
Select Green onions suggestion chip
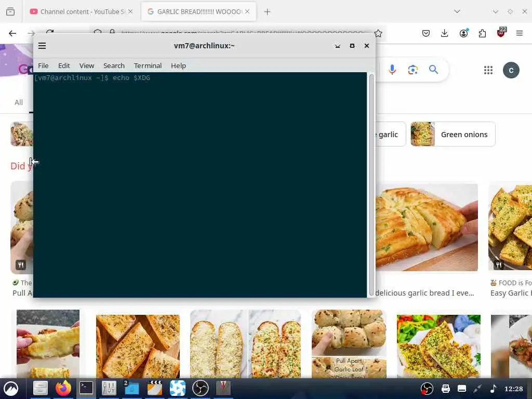click(453, 135)
